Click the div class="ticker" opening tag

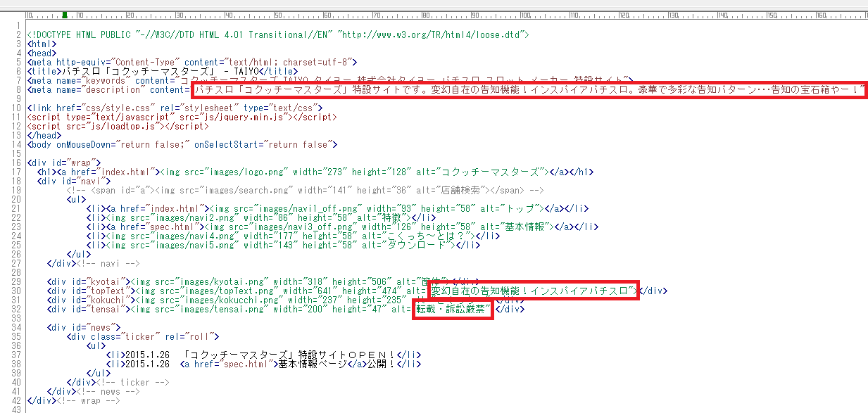point(143,336)
